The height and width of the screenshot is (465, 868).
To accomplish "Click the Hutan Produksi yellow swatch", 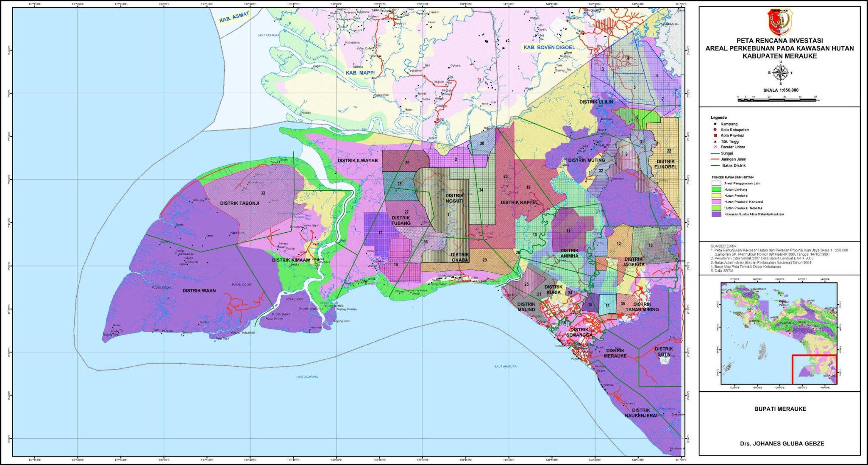I will click(716, 196).
